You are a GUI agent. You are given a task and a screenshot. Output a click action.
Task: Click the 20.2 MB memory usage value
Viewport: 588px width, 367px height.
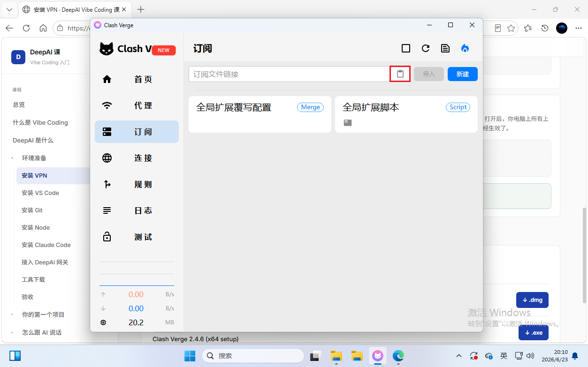pos(136,322)
